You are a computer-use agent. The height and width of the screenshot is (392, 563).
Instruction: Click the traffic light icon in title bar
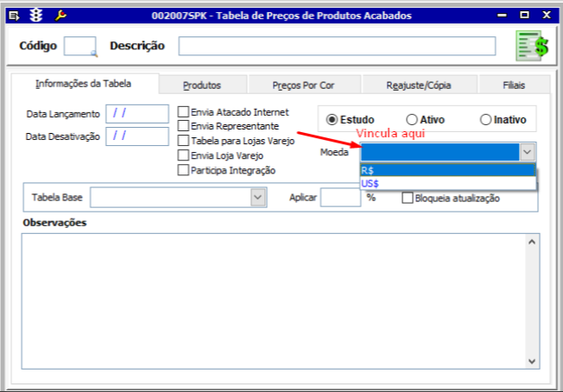point(36,16)
